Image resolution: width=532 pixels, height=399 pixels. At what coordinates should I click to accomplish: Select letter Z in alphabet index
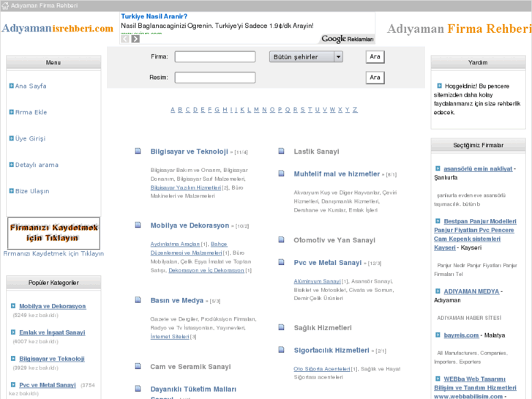tap(355, 110)
